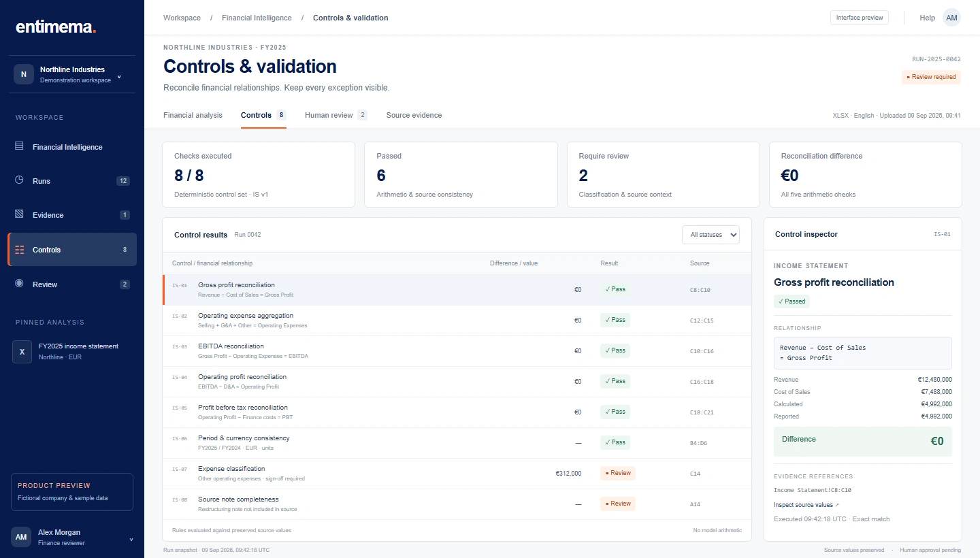
Task: Open Review in the sidebar
Action: pos(72,284)
